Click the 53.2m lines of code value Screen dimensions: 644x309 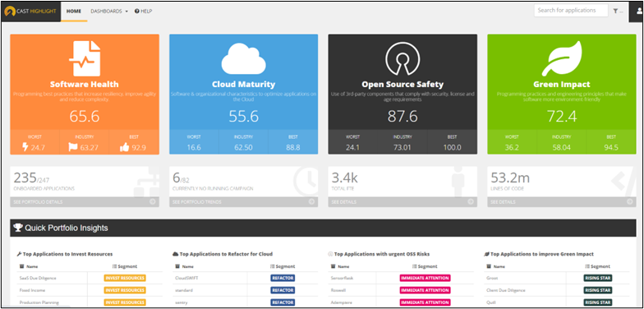510,178
